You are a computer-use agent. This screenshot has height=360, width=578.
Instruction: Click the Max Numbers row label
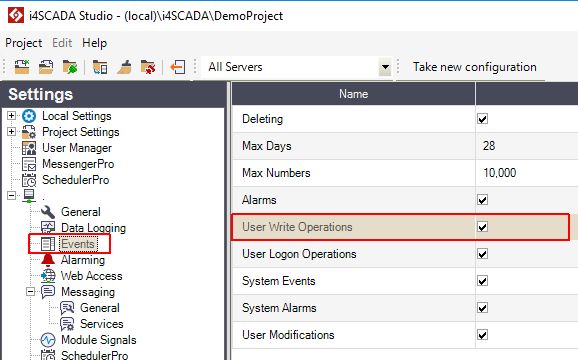coord(276,173)
